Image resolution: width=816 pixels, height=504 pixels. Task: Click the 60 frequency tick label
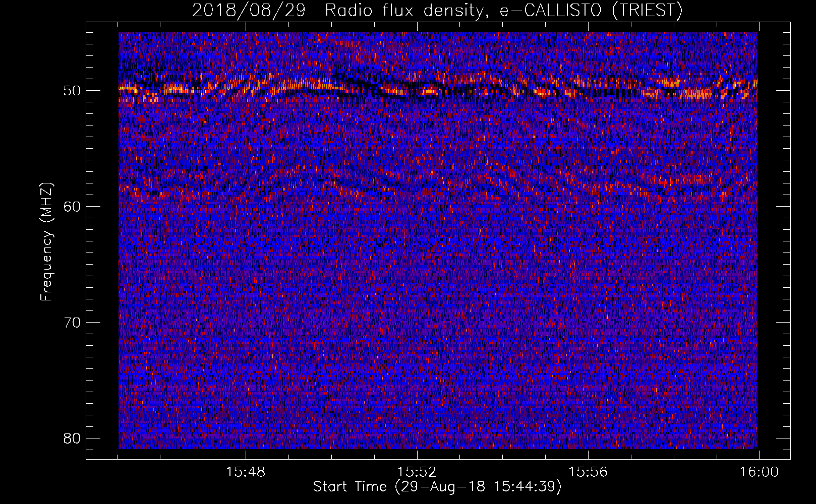click(73, 207)
